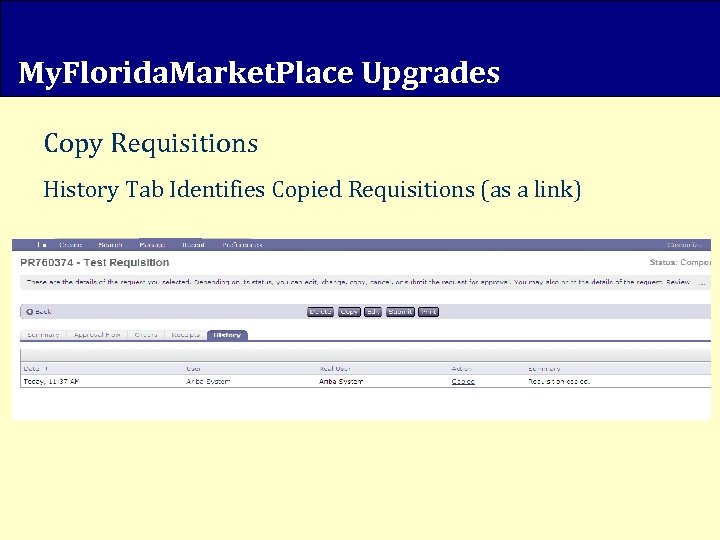This screenshot has width=720, height=540.
Task: Open the Home menu in the navigation bar
Action: pyautogui.click(x=42, y=245)
